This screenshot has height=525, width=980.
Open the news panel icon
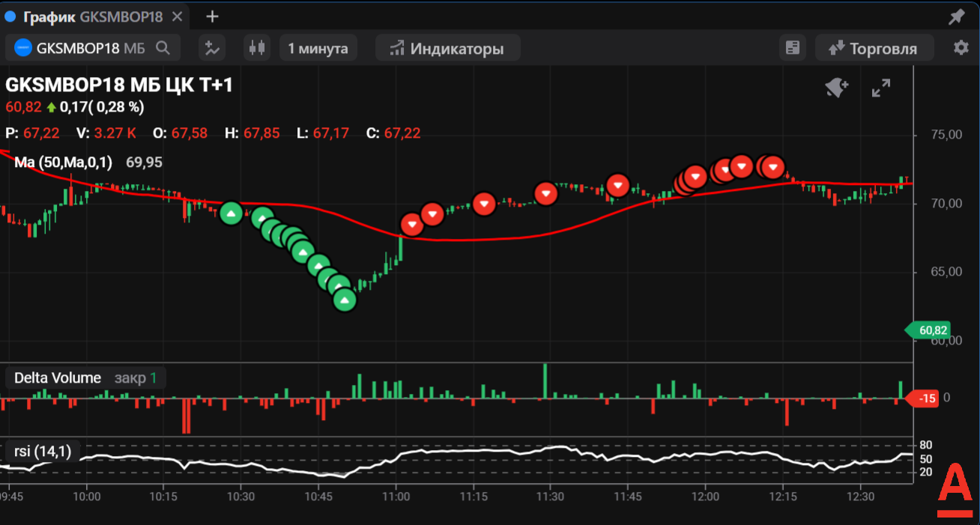tap(792, 48)
